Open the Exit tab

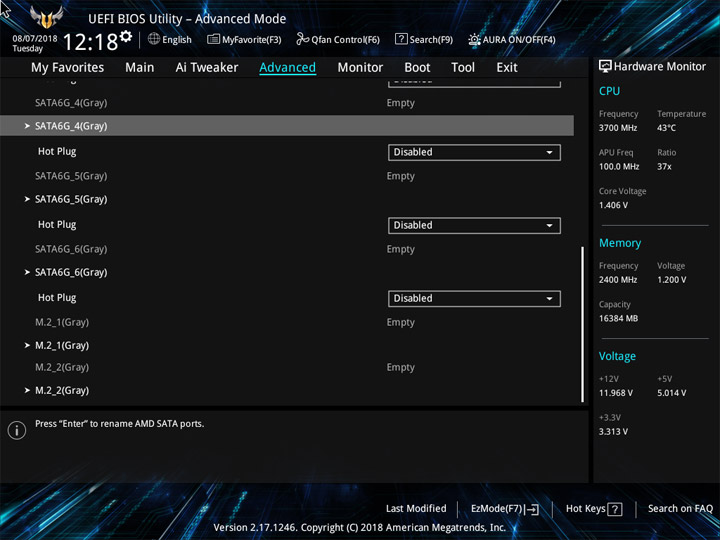pos(507,68)
